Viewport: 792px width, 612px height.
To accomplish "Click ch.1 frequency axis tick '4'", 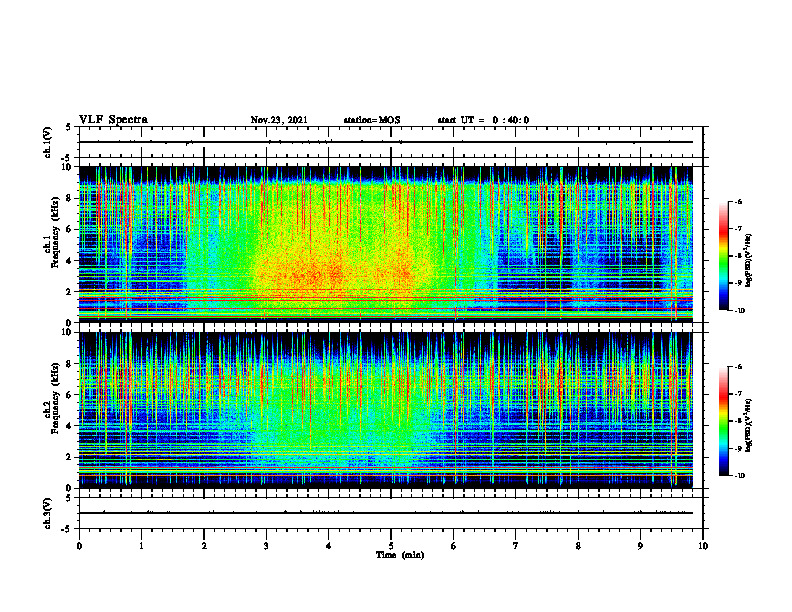I will click(69, 261).
